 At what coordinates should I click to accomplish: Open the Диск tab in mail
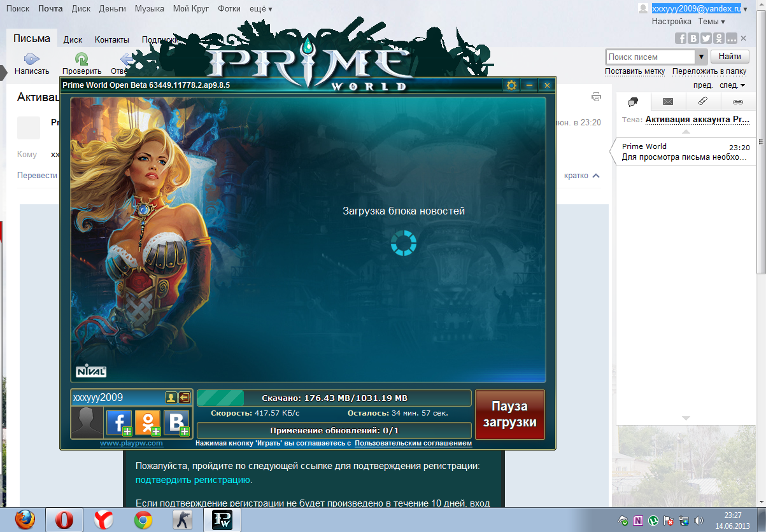pos(73,39)
